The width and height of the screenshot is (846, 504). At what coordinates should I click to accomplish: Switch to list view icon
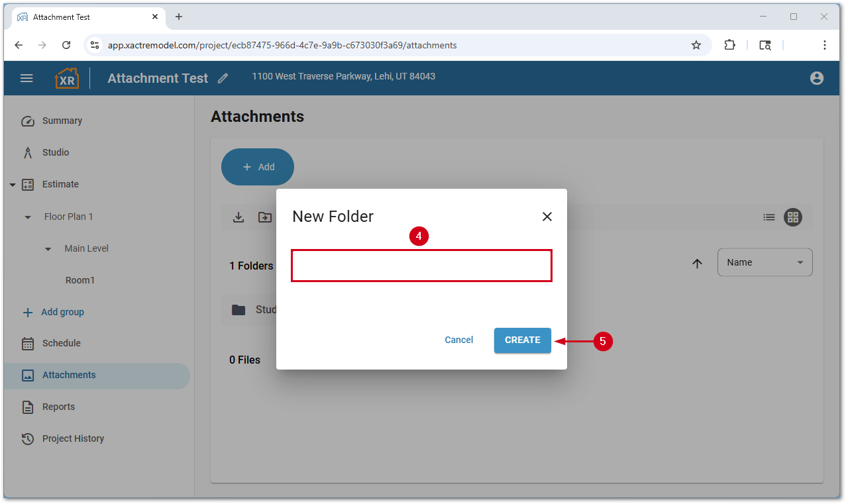768,217
